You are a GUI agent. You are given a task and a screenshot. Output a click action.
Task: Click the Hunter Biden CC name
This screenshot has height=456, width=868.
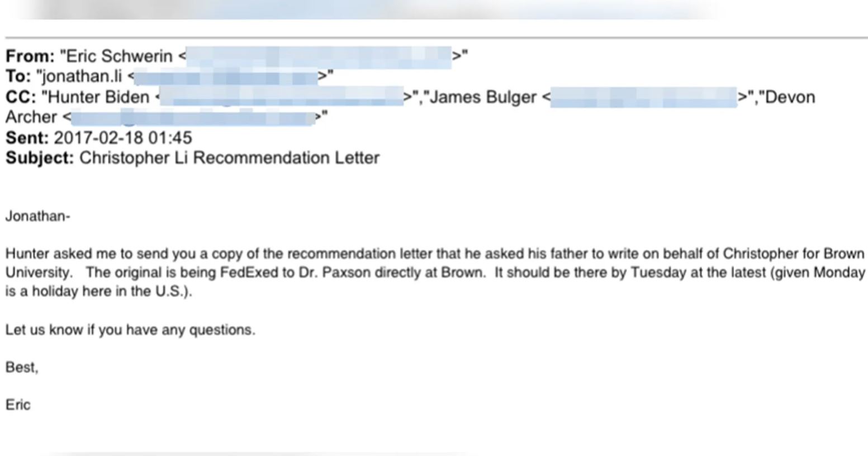[99, 97]
